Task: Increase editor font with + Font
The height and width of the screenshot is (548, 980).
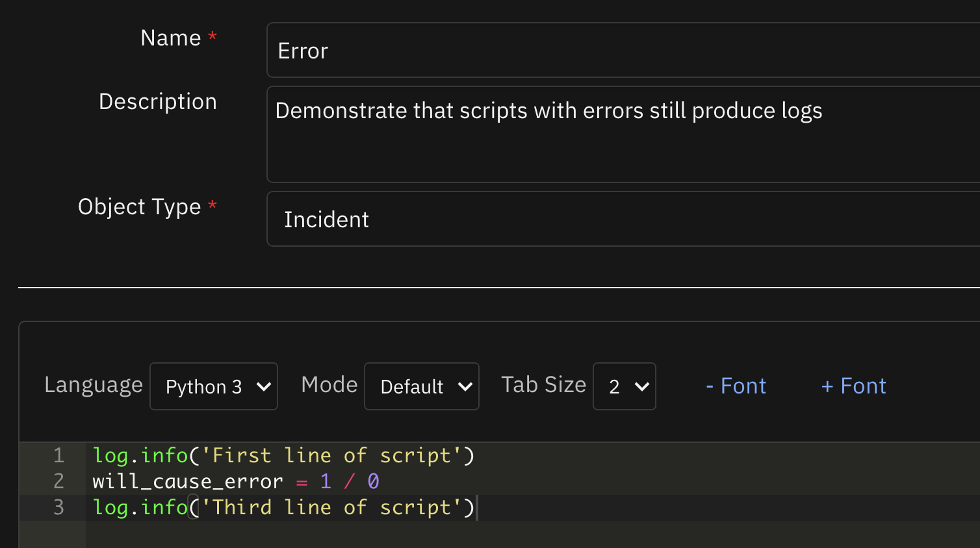Action: click(853, 386)
